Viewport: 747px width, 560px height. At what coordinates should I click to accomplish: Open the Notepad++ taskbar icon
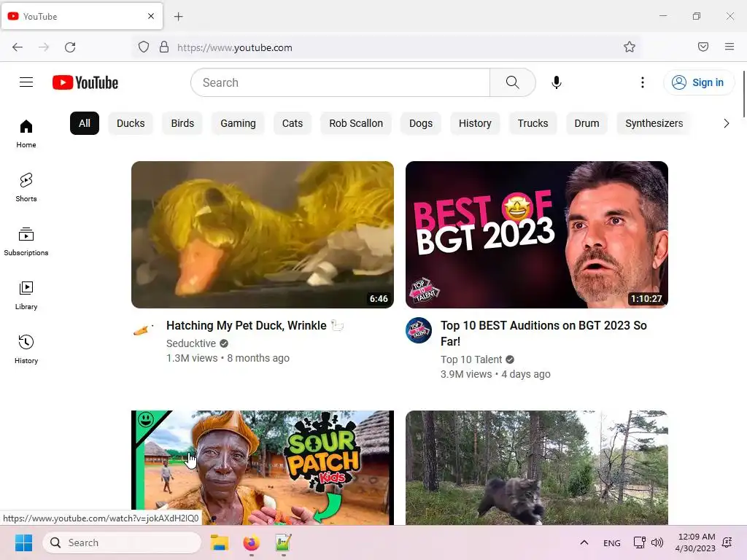283,542
